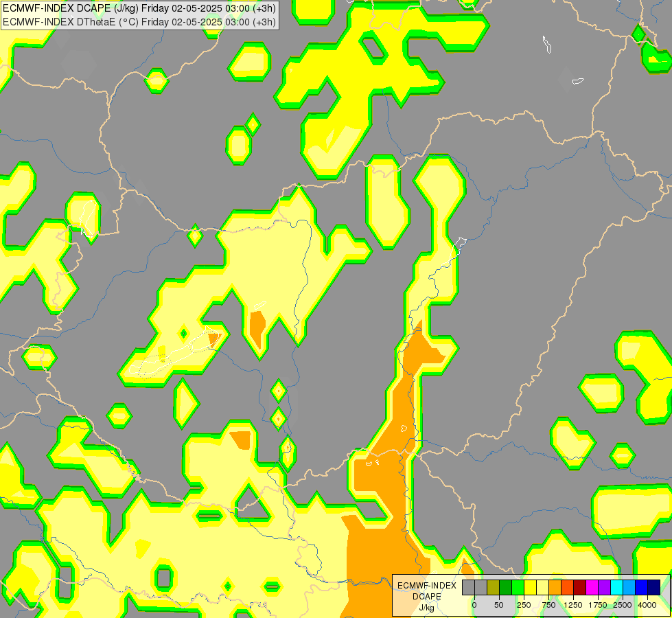
Task: Click the dark red legend swatch
Action: click(x=580, y=588)
